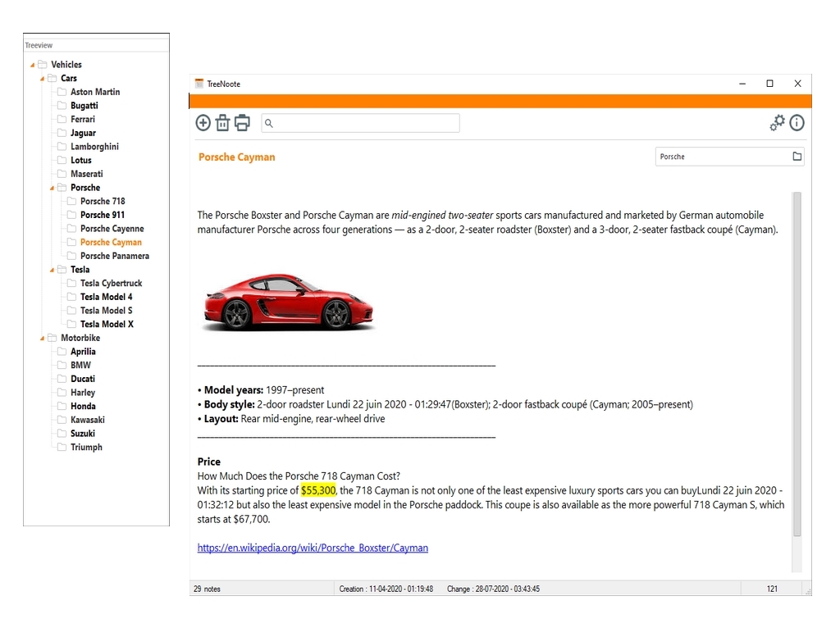The image size is (840, 628).
Task: Click the 'Model years:' bullet line
Action: click(261, 389)
